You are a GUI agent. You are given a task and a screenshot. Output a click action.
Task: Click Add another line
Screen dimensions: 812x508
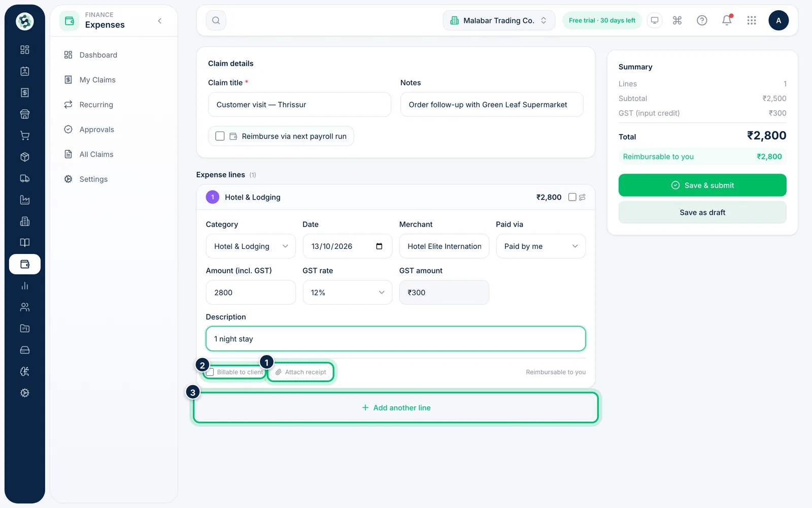pyautogui.click(x=396, y=407)
